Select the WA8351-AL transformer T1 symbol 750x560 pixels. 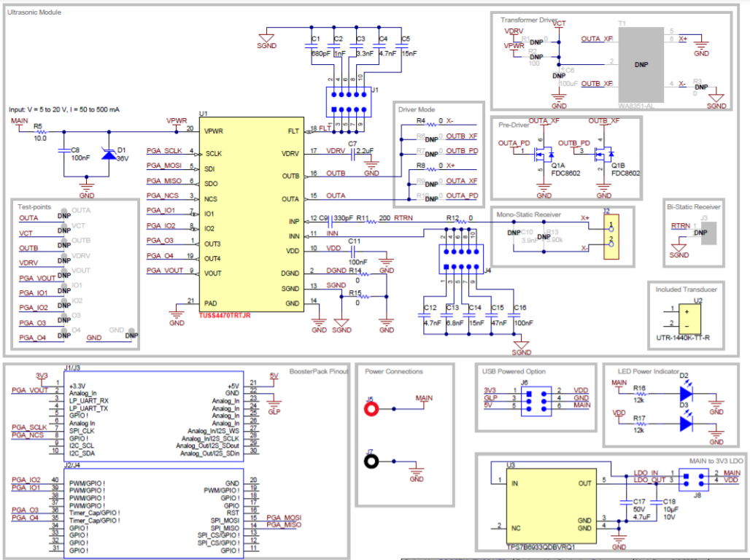[x=641, y=64]
